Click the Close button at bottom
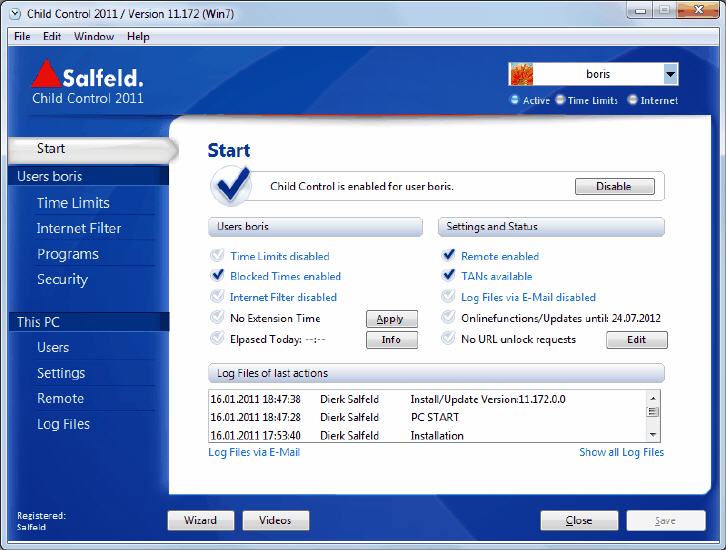Image resolution: width=726 pixels, height=550 pixels. [579, 520]
